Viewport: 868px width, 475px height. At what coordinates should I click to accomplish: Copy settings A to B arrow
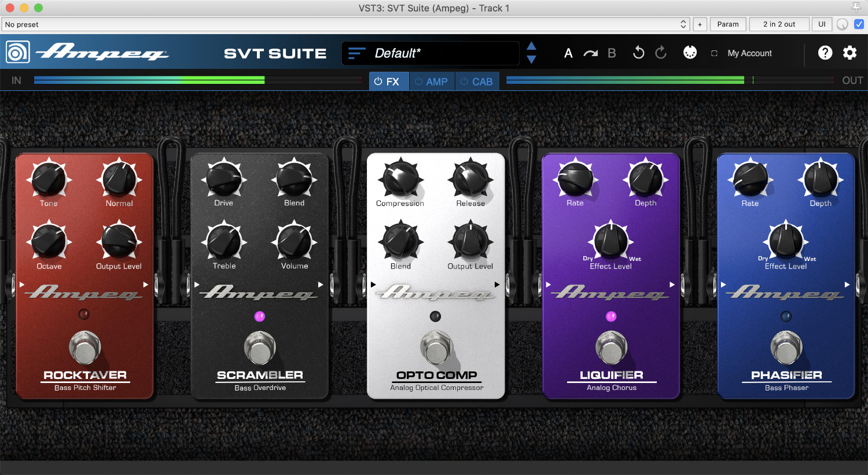coord(590,53)
